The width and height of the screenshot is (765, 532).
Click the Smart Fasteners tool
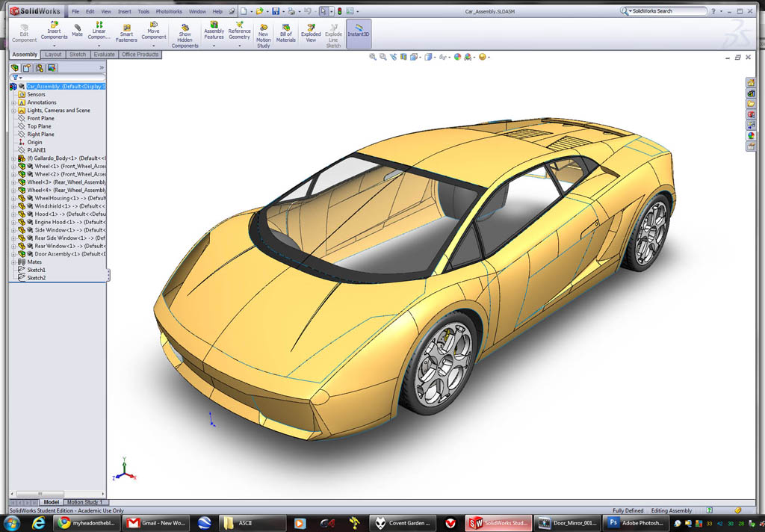coord(126,33)
